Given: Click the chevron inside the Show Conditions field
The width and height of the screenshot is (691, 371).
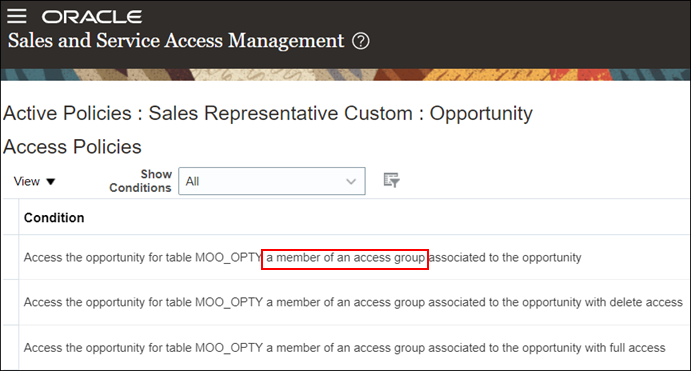Looking at the screenshot, I should (351, 182).
